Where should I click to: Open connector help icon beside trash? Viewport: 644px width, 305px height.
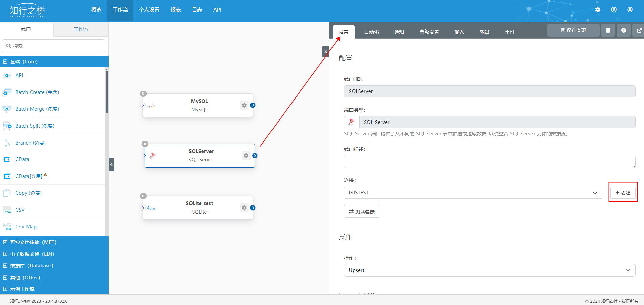[624, 30]
